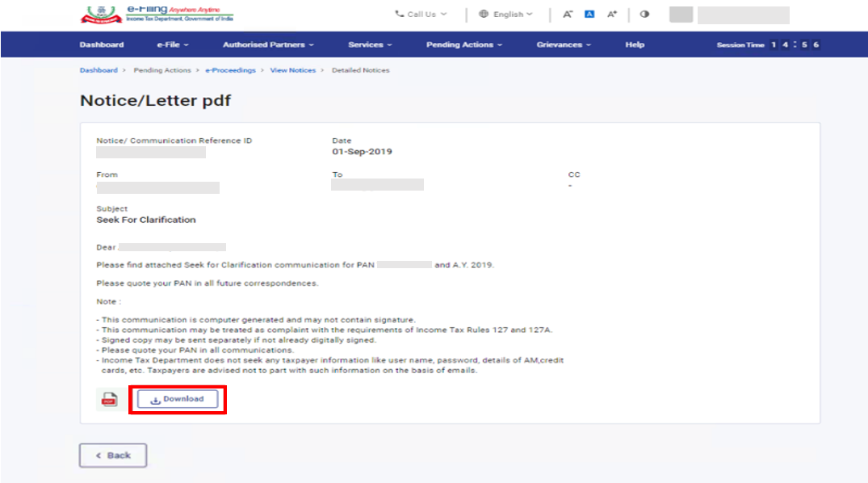Expand the Authorised Partners menu
Image resolution: width=868 pixels, height=483 pixels.
(x=268, y=45)
